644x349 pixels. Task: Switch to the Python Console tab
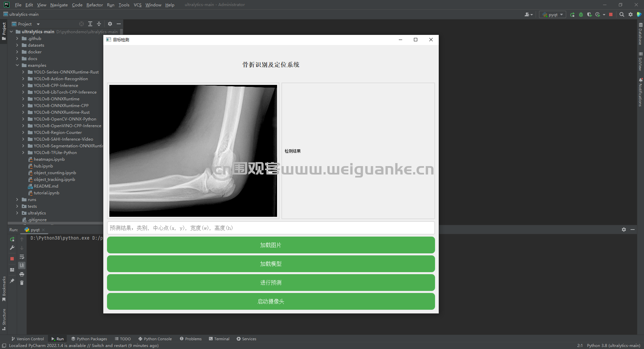click(x=155, y=339)
